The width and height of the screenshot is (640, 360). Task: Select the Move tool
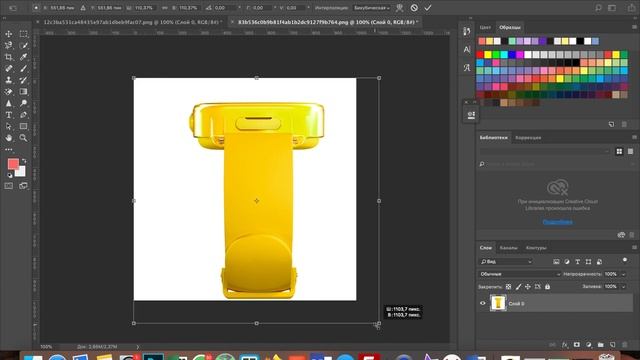[9, 34]
